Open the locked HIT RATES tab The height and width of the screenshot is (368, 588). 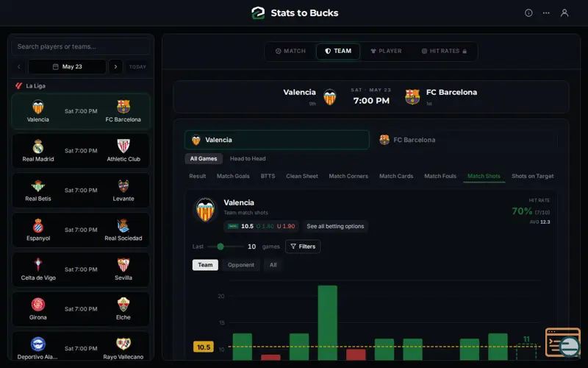pyautogui.click(x=444, y=51)
